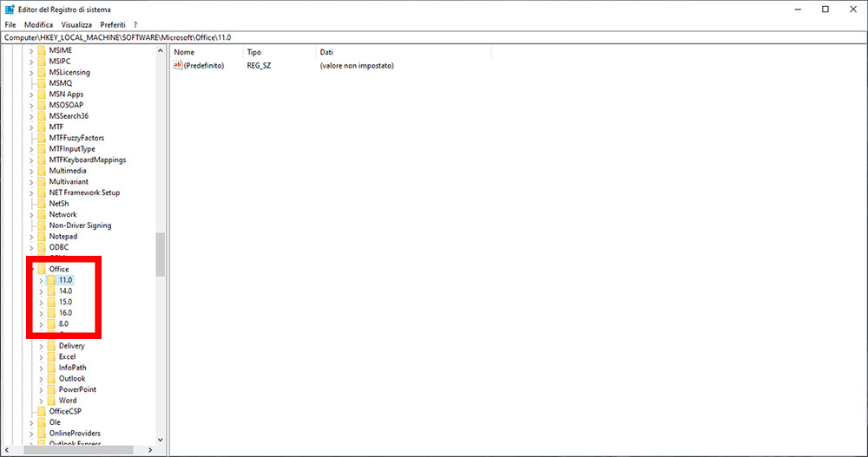Click the MTFKeyboardMappings folder icon
The height and width of the screenshot is (457, 868).
[42, 160]
